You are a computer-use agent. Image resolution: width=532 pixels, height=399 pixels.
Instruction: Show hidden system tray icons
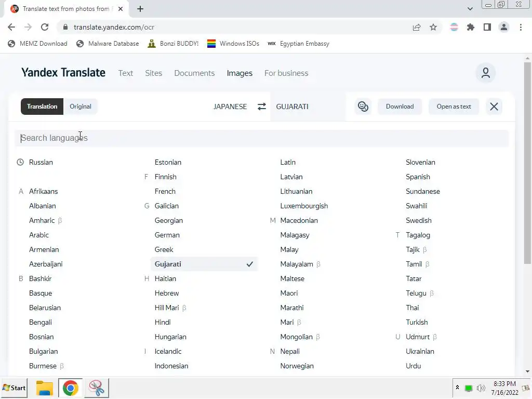(457, 388)
